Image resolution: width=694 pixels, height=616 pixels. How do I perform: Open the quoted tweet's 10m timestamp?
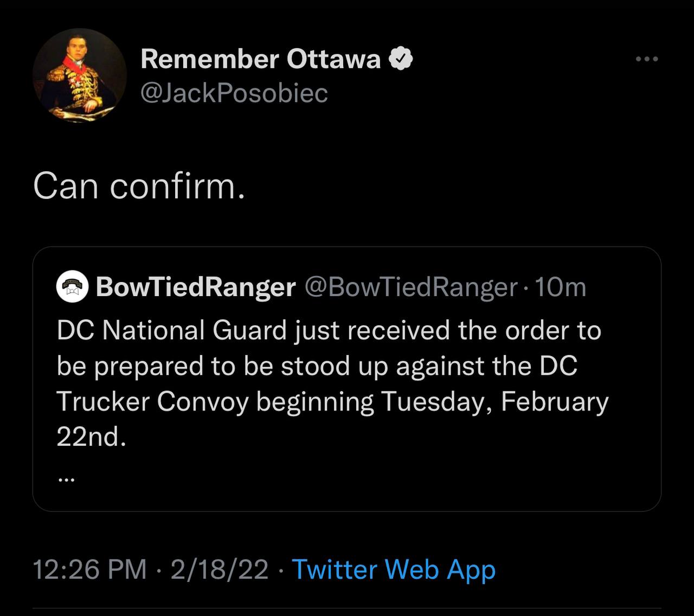(561, 287)
